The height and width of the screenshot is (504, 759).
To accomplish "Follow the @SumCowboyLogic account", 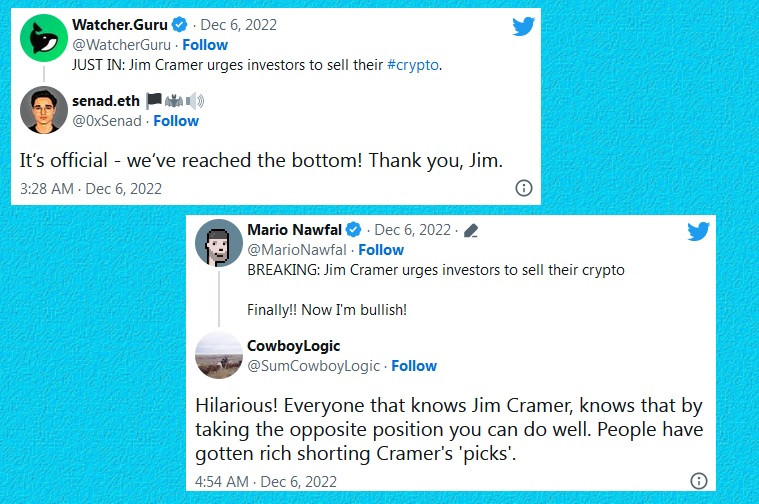I will pos(414,366).
